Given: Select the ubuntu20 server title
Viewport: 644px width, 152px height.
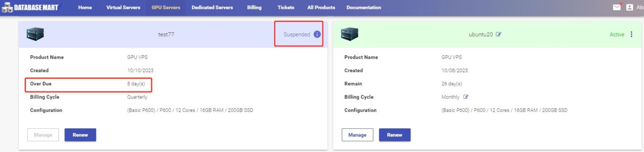Looking at the screenshot, I should pos(481,35).
